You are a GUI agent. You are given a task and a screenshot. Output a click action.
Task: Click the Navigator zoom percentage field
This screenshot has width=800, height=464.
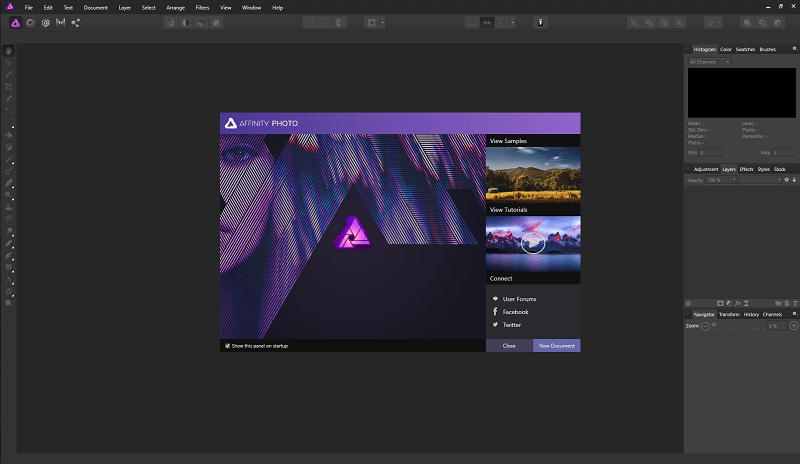[x=777, y=326]
